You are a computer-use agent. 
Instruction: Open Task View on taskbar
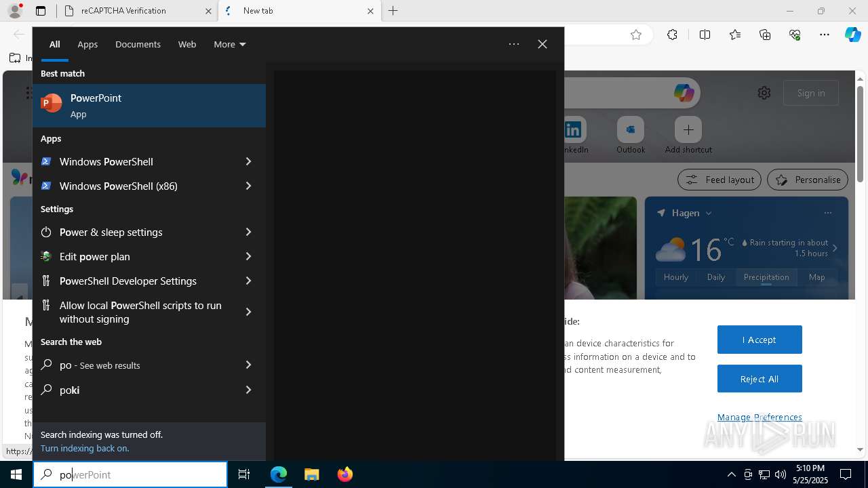pos(244,474)
